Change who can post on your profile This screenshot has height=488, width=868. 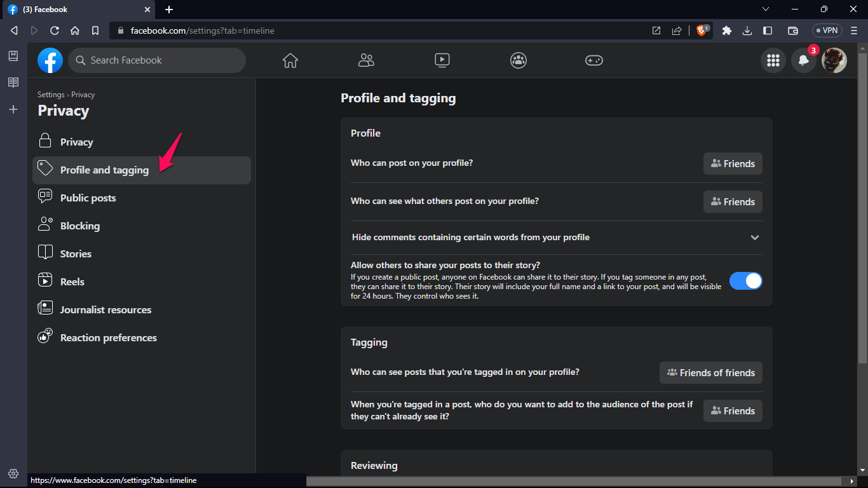(x=733, y=163)
